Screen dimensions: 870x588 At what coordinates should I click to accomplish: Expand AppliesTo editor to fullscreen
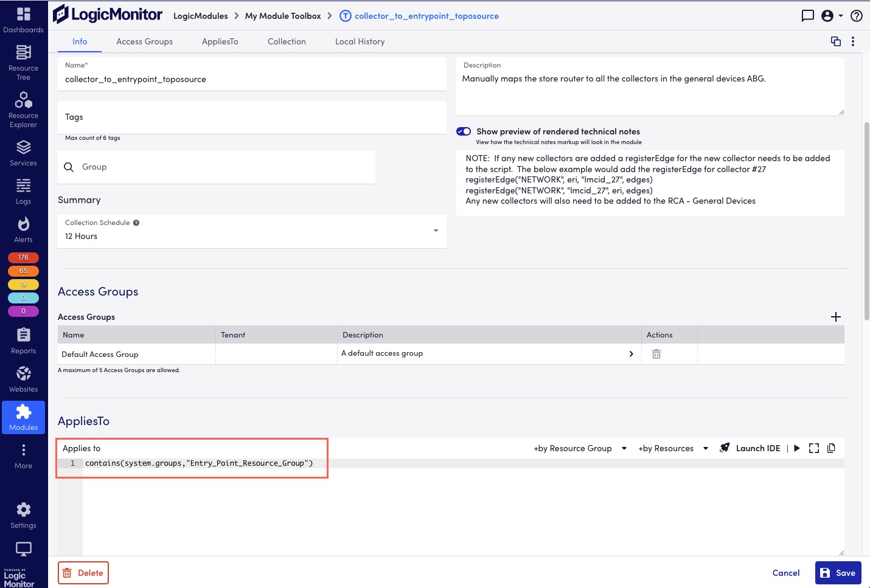(814, 448)
